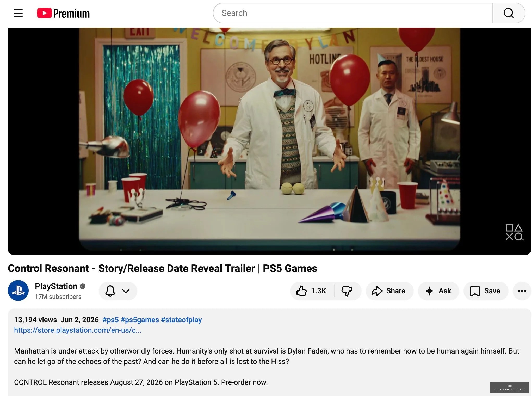Expand the notification options chevron
This screenshot has height=396, width=532.
(126, 291)
